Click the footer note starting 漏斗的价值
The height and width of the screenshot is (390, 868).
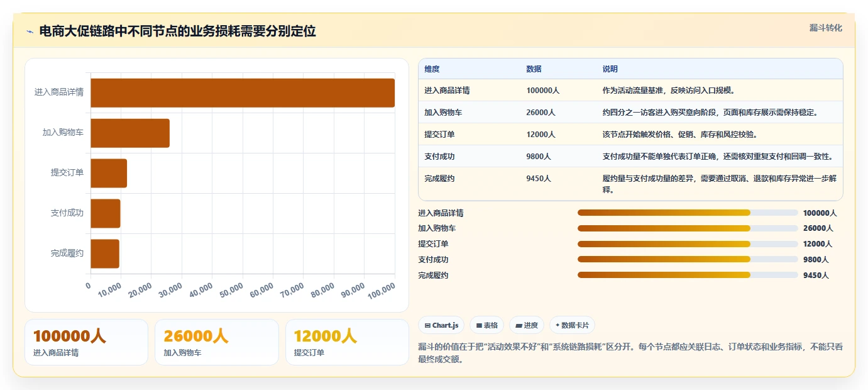click(x=630, y=353)
